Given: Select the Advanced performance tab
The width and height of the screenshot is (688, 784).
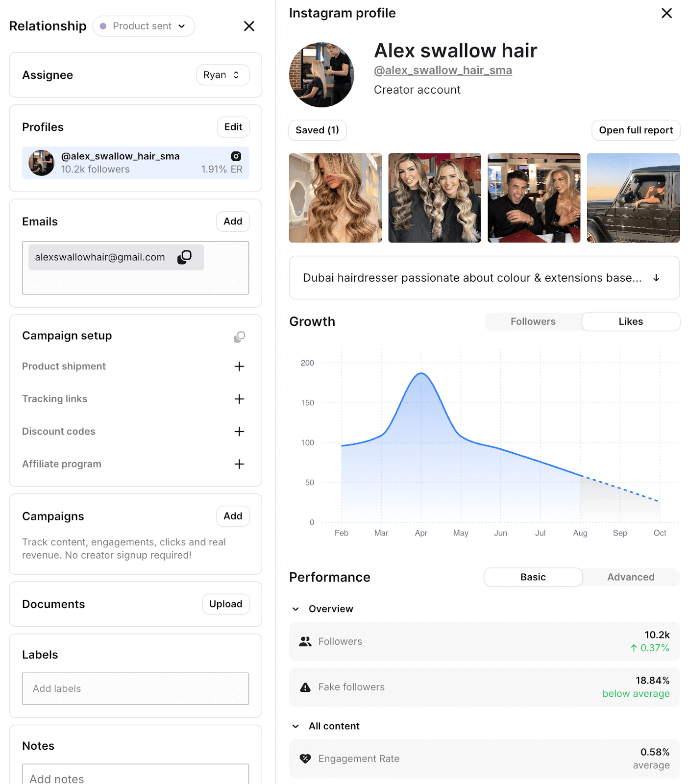Looking at the screenshot, I should click(x=631, y=577).
